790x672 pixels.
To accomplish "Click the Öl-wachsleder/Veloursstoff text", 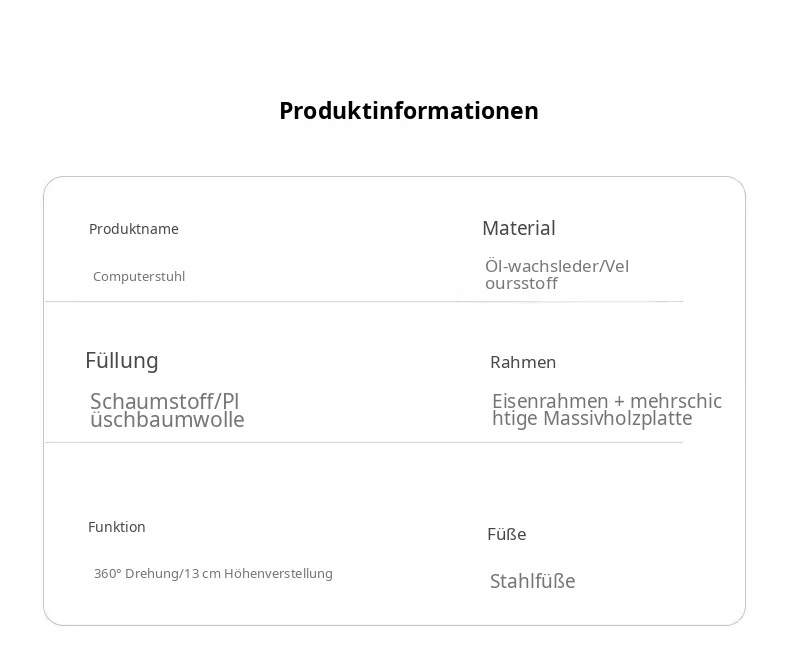I will [x=557, y=275].
